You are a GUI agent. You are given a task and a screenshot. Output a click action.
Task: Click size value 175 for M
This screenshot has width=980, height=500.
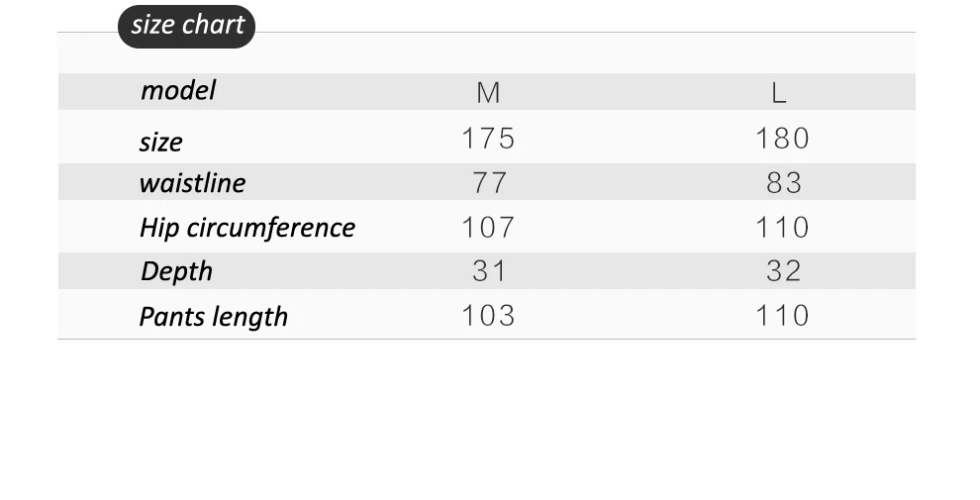(488, 139)
